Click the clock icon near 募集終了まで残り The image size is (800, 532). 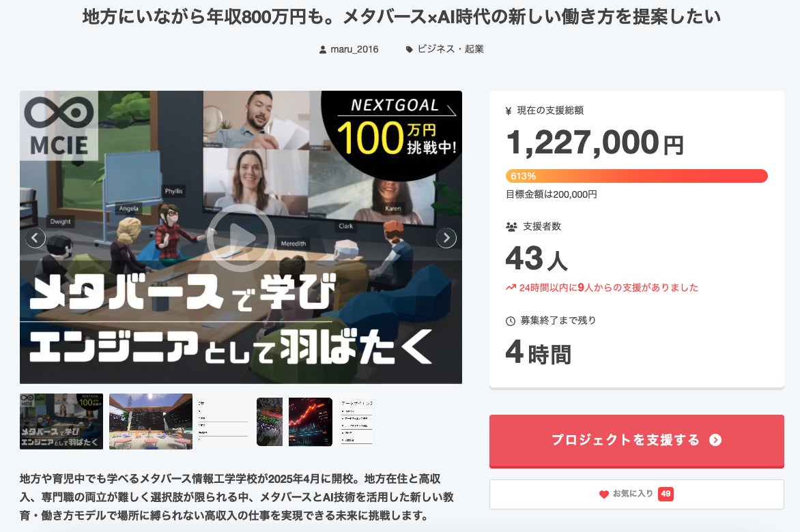coord(510,321)
